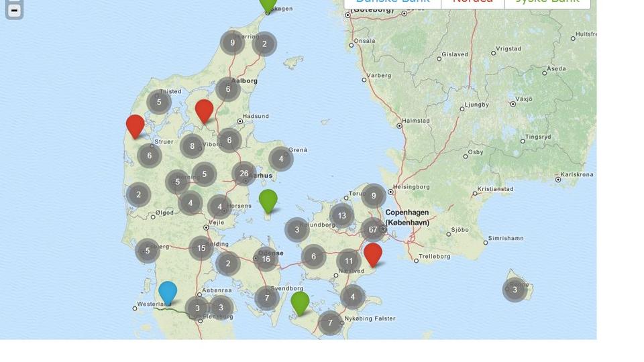Click the cluster of 4 near Grenå
644x362 pixels.
tap(281, 159)
